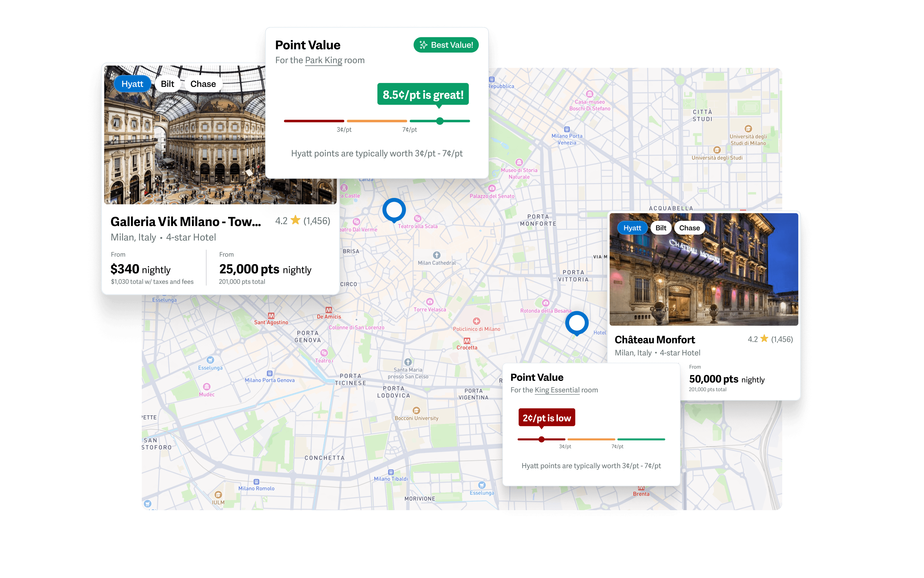Click the Milano Porta Genova station icon
Image resolution: width=924 pixels, height=578 pixels.
pos(270,373)
